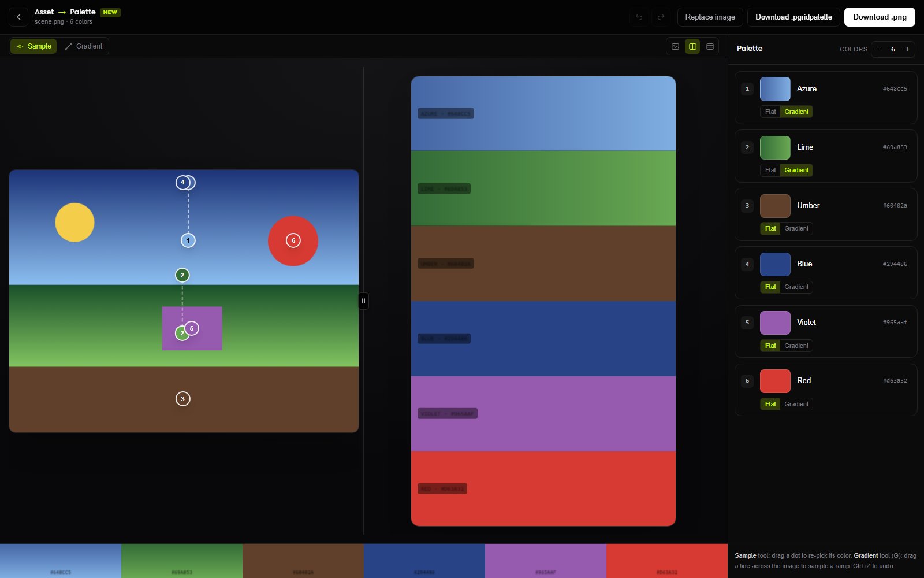Switch to image-only view
Screen dimensions: 924x578
click(675, 46)
